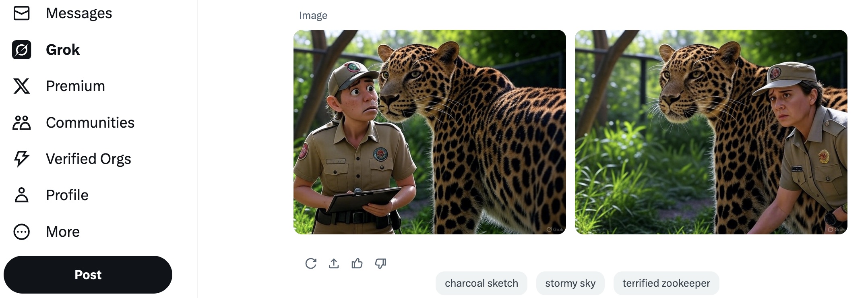This screenshot has width=868, height=298.
Task: Click the X Premium logo icon
Action: (x=21, y=86)
